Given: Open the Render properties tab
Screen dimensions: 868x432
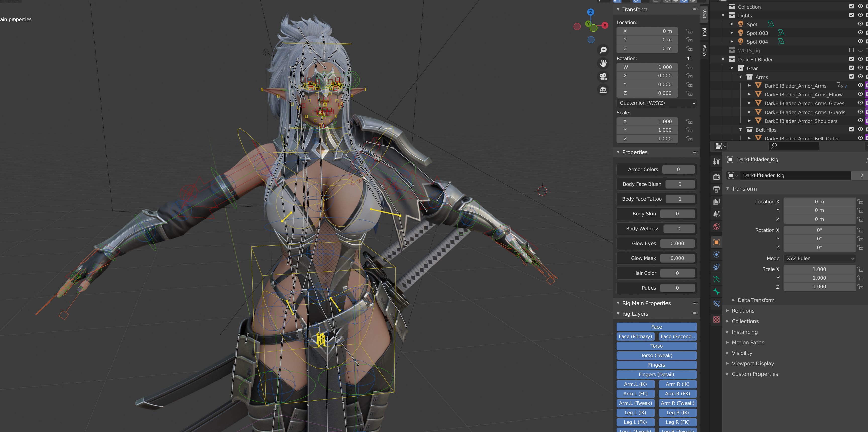Looking at the screenshot, I should click(716, 177).
